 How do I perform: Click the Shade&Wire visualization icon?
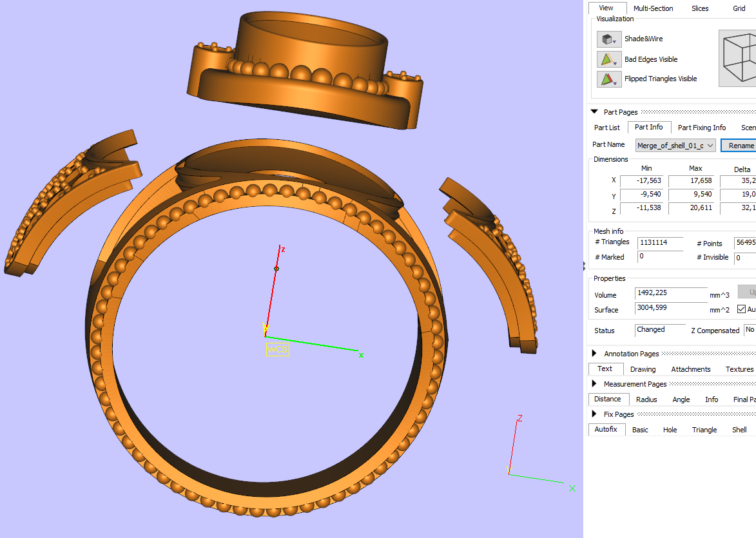point(608,39)
